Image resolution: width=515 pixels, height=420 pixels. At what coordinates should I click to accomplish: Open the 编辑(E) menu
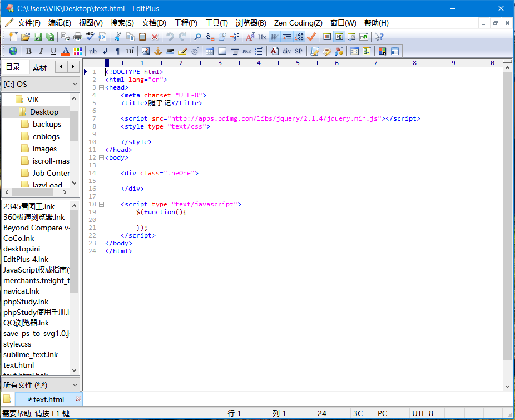[x=60, y=23]
